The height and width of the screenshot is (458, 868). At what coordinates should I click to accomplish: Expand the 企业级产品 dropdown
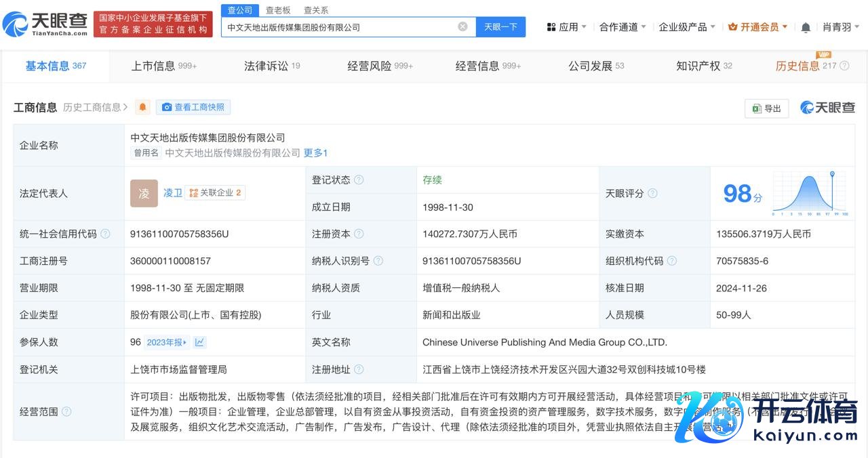pyautogui.click(x=687, y=27)
